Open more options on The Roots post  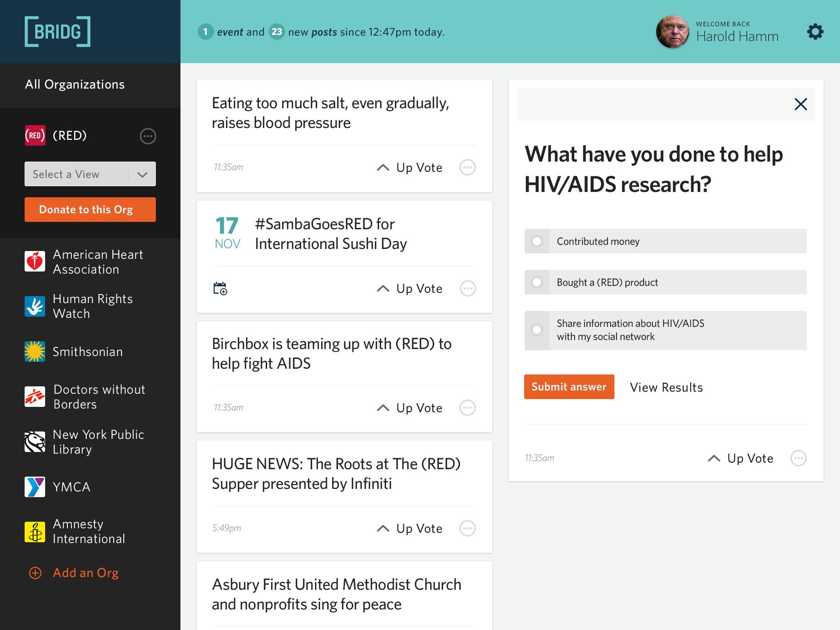point(468,528)
